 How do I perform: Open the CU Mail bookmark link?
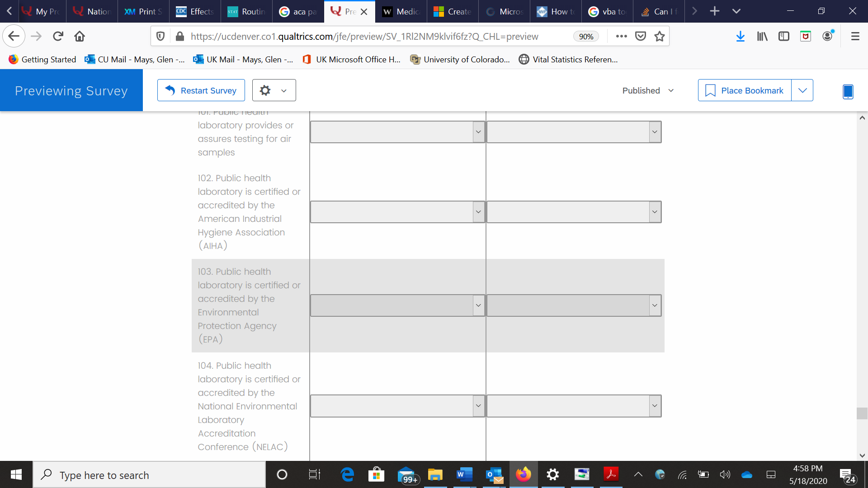tap(135, 59)
